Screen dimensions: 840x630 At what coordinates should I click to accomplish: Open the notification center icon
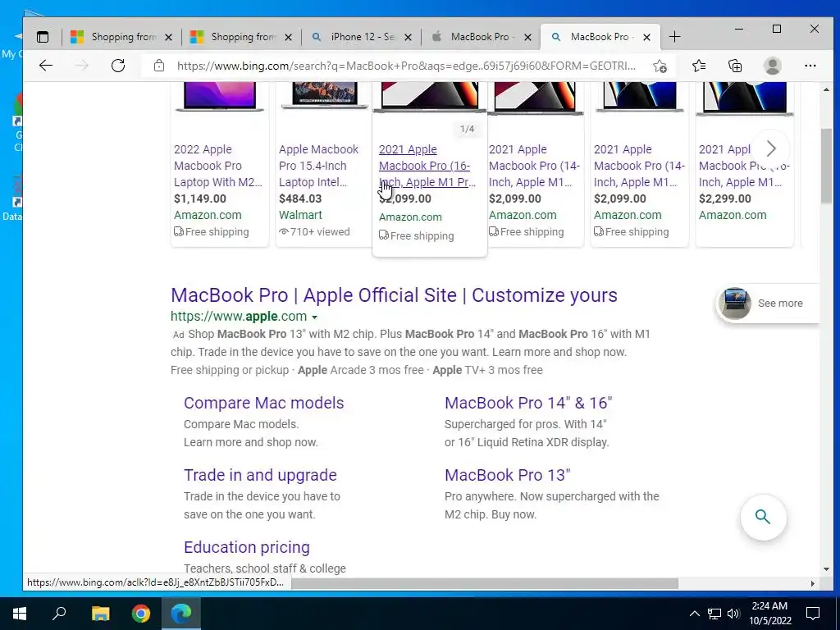[x=813, y=614]
